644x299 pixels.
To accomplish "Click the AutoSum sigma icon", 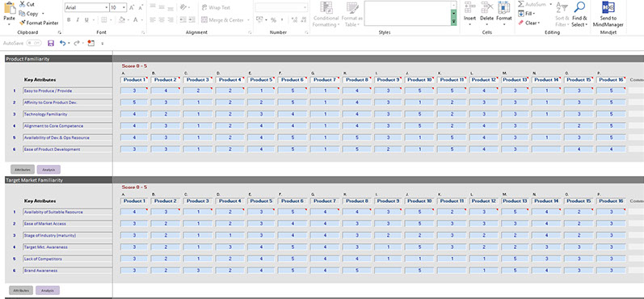I will click(x=521, y=4).
